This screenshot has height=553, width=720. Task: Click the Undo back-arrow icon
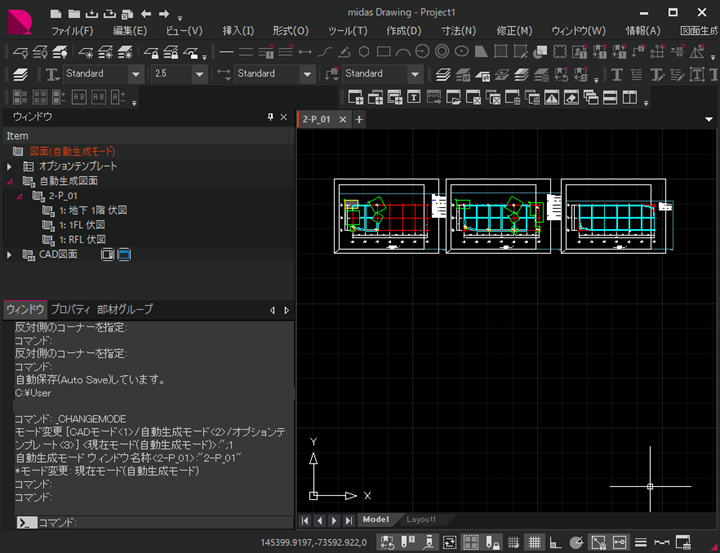click(146, 14)
